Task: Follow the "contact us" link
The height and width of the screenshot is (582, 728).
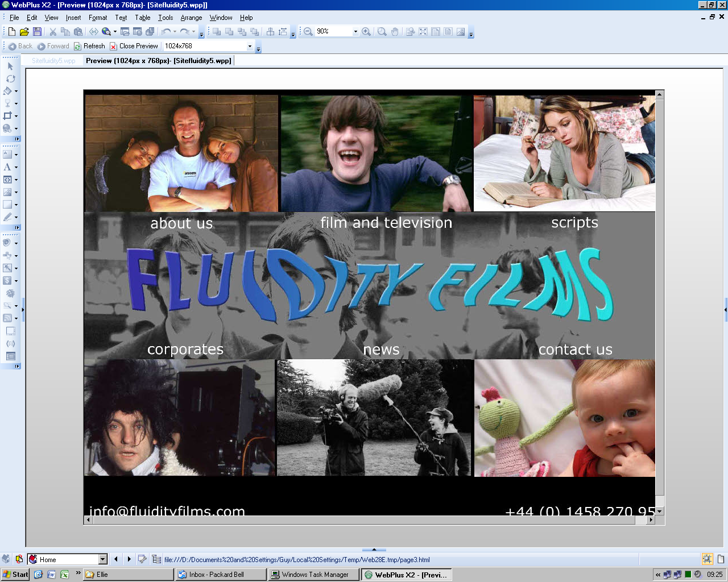Action: (x=575, y=350)
